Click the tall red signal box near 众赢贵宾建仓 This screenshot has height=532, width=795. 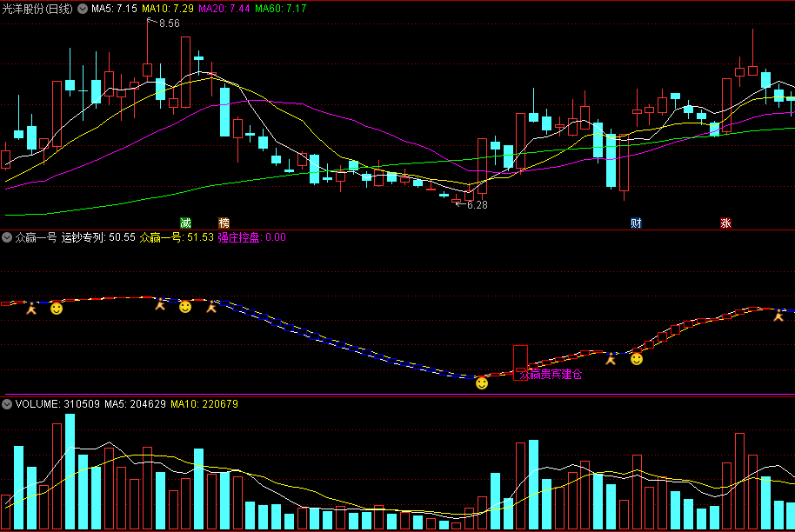pos(521,362)
